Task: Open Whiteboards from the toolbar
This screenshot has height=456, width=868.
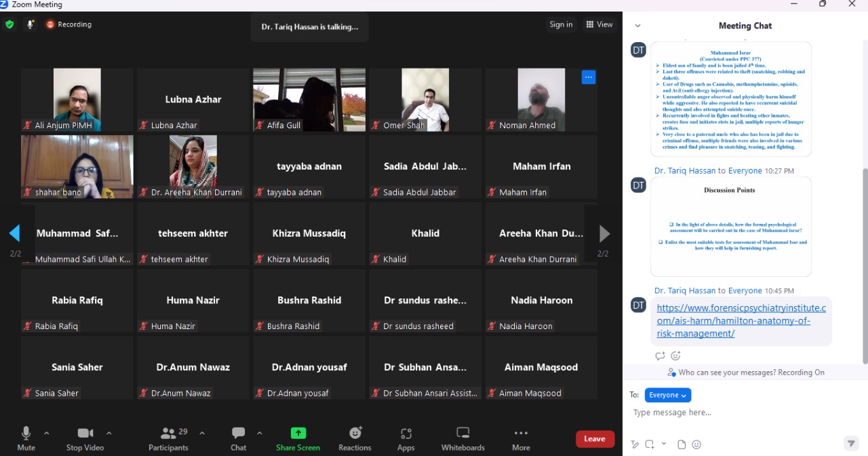Action: tap(462, 434)
